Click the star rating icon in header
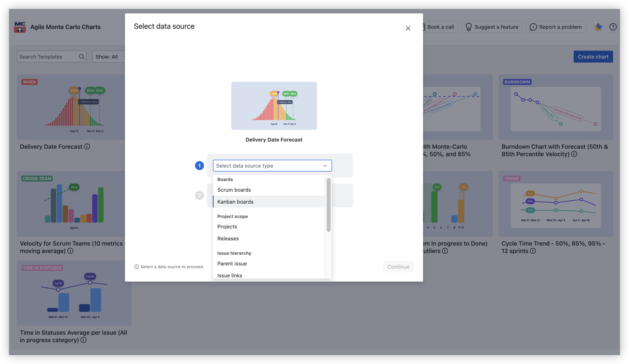Viewport: 629px width, 364px height. tap(598, 27)
